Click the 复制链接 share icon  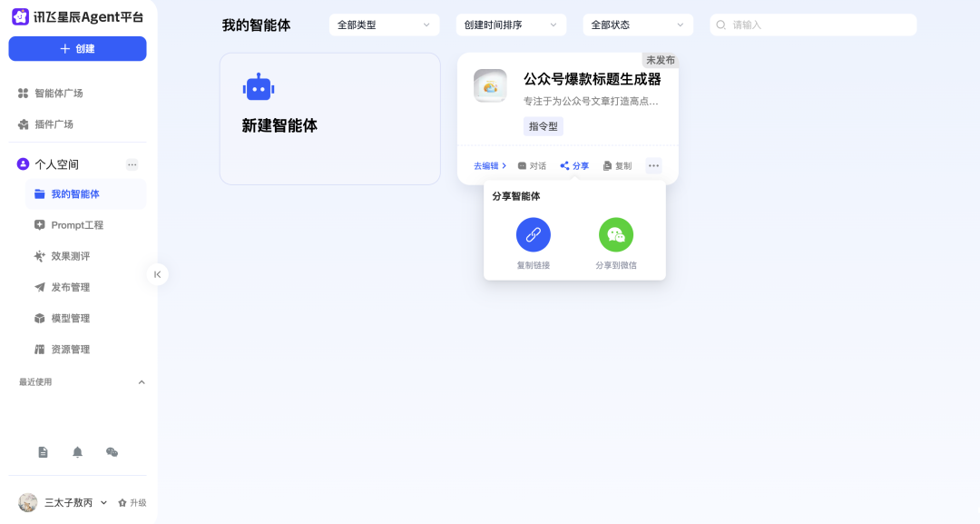tap(533, 234)
